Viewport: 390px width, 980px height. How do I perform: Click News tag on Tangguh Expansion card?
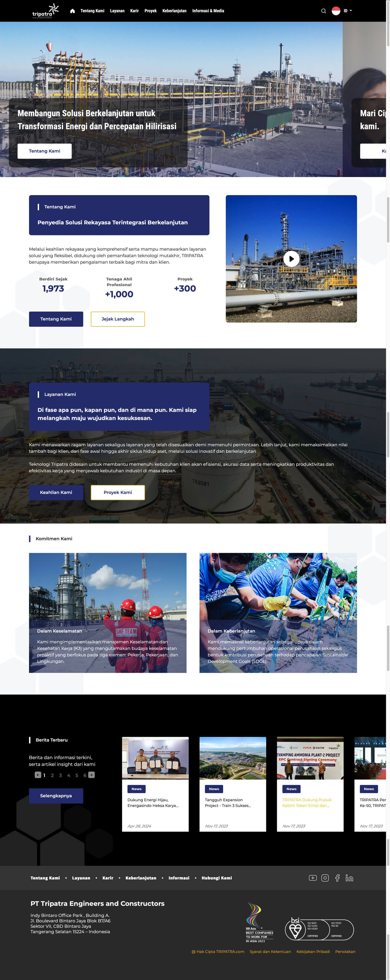(x=214, y=789)
